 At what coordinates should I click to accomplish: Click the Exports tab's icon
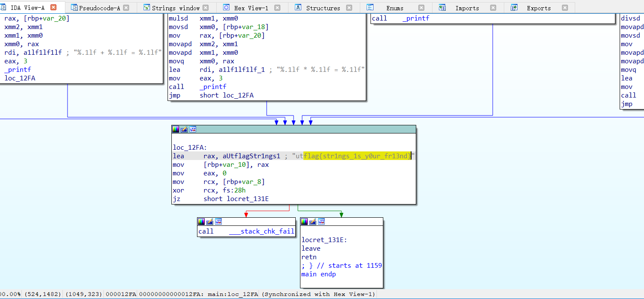[515, 8]
